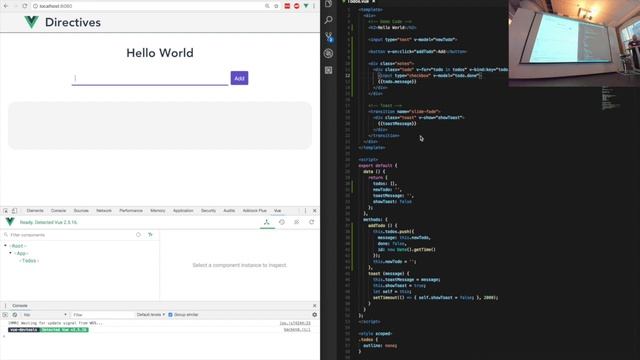
Task: Close the console drawer
Action: pos(314,306)
